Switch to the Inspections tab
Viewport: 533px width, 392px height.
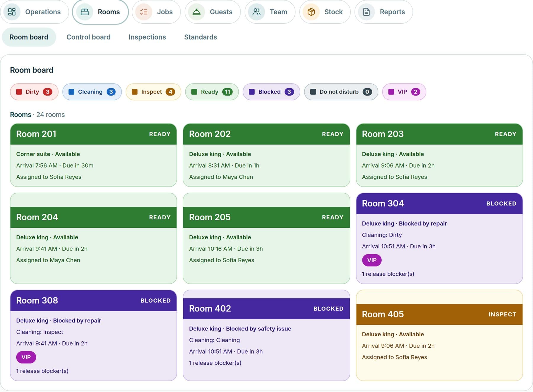[x=147, y=37]
